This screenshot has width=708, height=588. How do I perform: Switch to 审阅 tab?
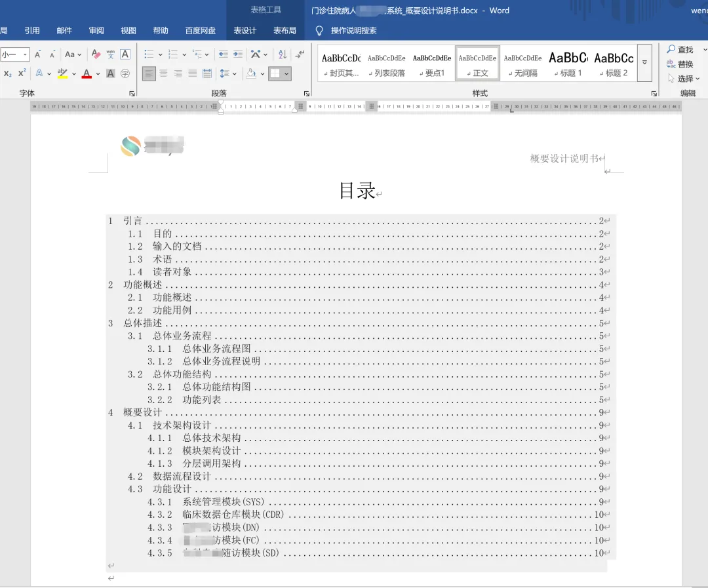pyautogui.click(x=96, y=30)
